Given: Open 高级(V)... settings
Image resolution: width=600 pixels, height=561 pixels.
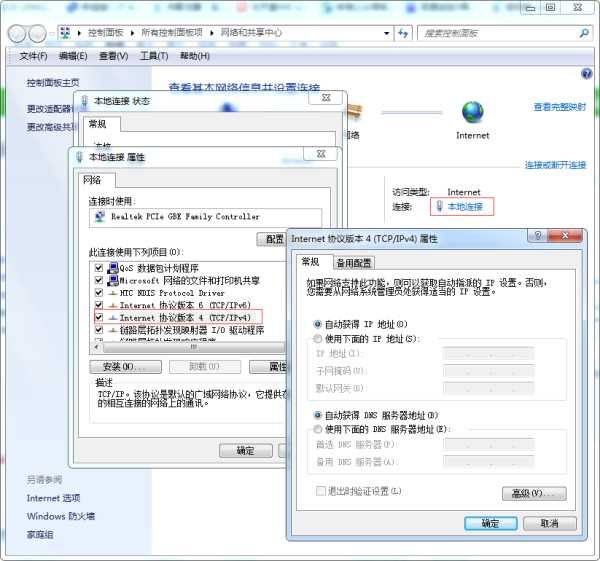Looking at the screenshot, I should (534, 494).
